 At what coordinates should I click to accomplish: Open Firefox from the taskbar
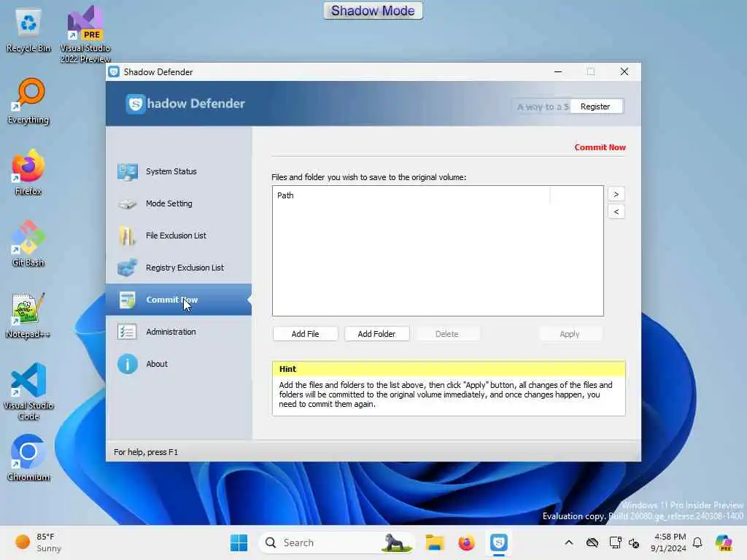coord(466,542)
